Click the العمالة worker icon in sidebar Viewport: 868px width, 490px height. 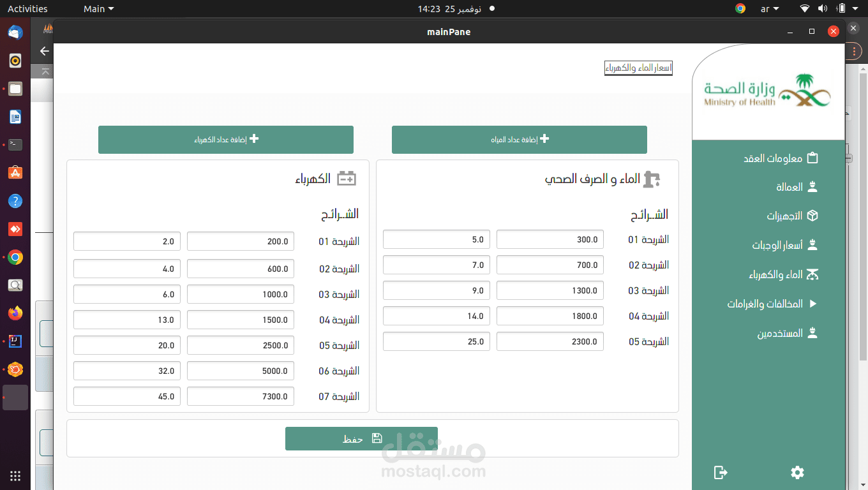point(812,187)
